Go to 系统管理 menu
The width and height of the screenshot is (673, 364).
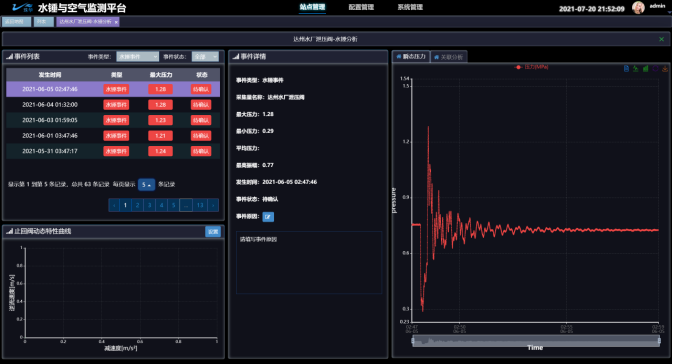click(410, 7)
